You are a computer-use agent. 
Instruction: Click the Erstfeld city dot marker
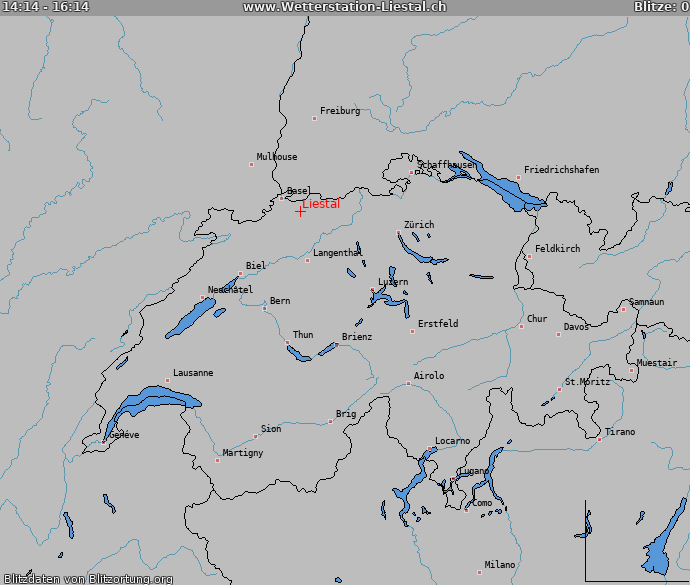[412, 331]
